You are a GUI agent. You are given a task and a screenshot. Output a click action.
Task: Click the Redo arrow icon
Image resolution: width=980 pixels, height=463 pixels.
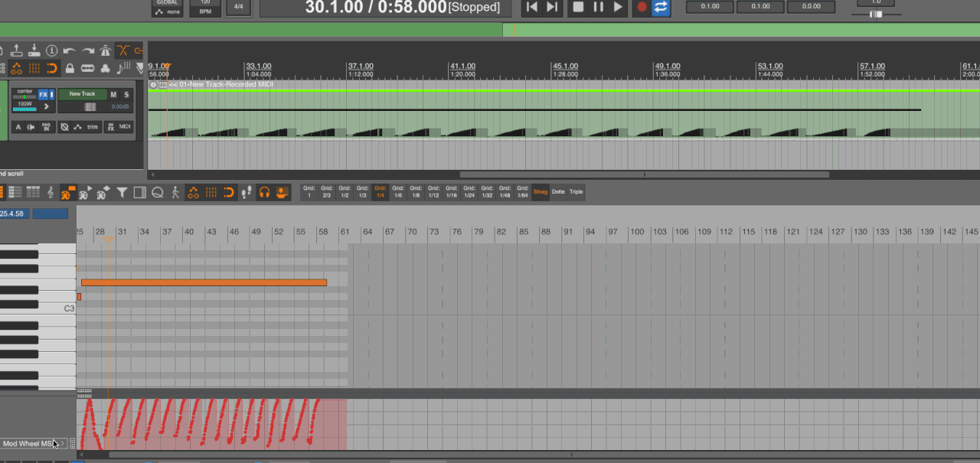pyautogui.click(x=88, y=51)
